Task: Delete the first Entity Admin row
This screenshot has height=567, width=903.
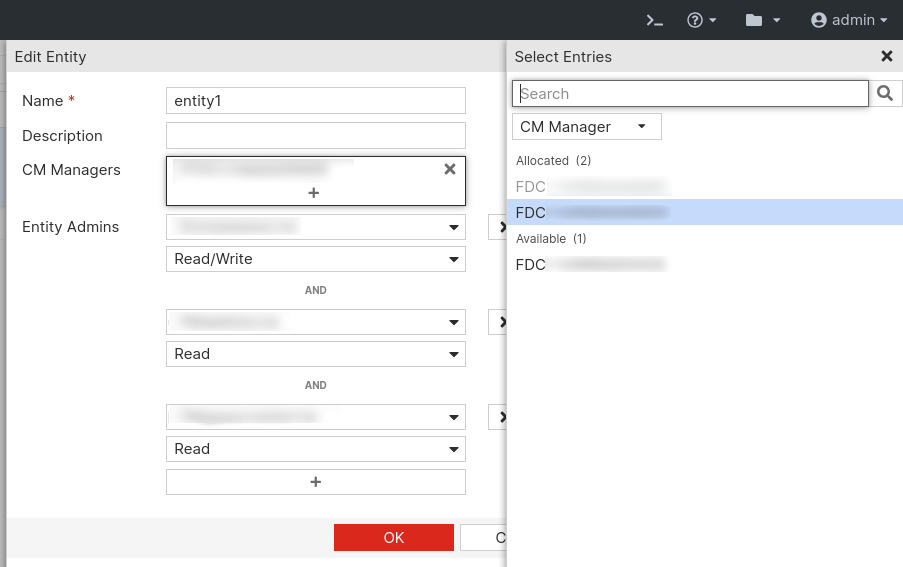Action: coord(499,227)
